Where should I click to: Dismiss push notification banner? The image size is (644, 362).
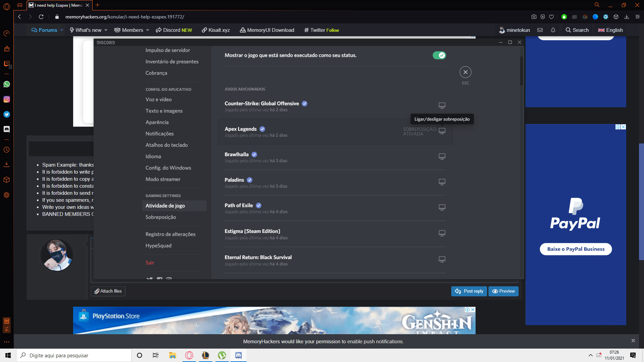[x=633, y=341]
